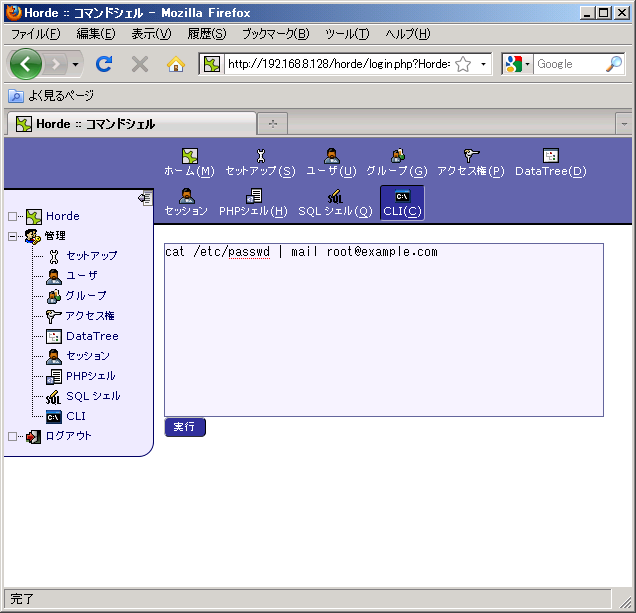This screenshot has width=636, height=613.
Task: Open sidebar SQL シェル link
Action: 93,396
